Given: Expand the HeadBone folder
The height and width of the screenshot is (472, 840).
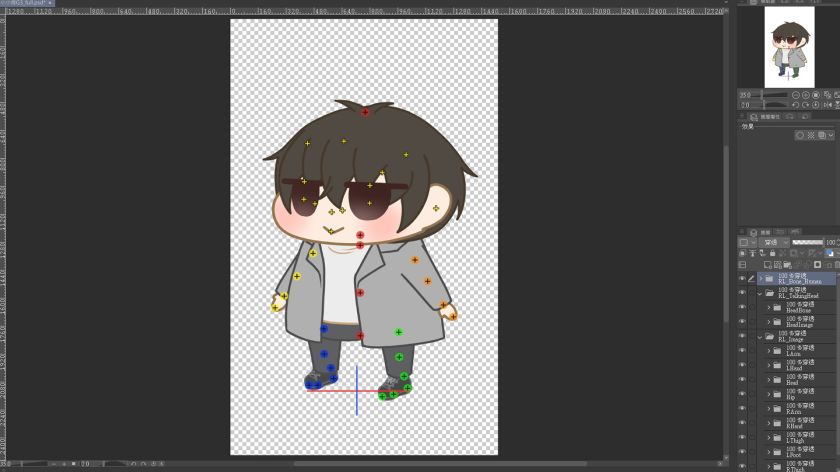Looking at the screenshot, I should click(x=769, y=308).
